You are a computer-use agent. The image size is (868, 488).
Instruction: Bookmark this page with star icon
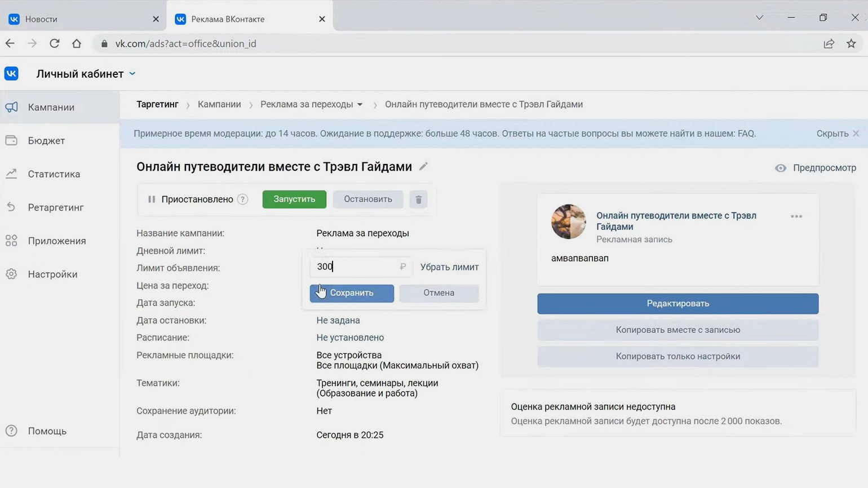pos(851,43)
